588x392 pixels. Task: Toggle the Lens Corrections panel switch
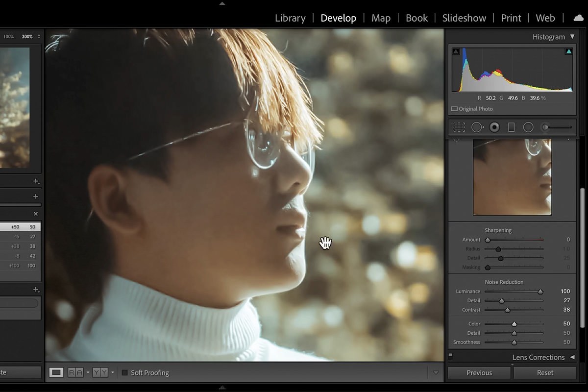pyautogui.click(x=450, y=357)
